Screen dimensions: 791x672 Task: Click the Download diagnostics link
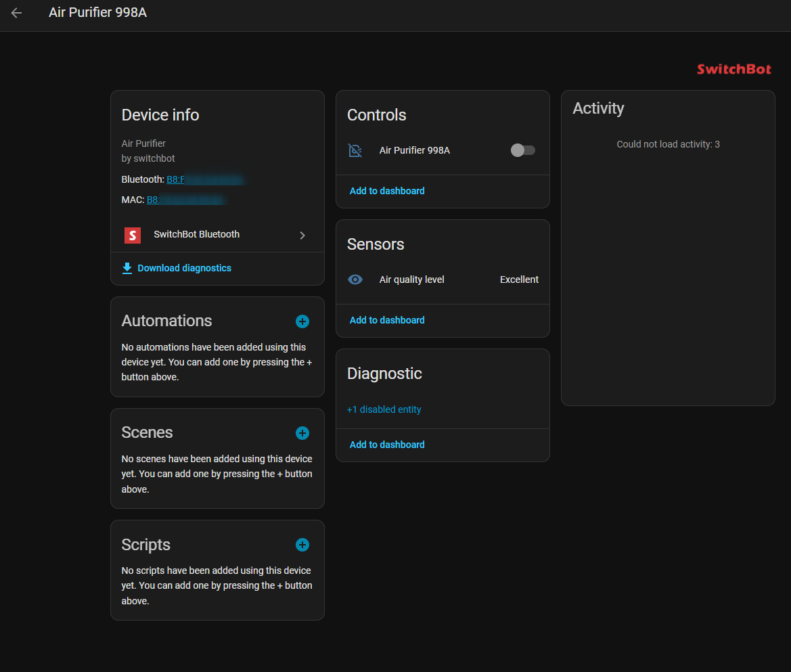coord(184,269)
